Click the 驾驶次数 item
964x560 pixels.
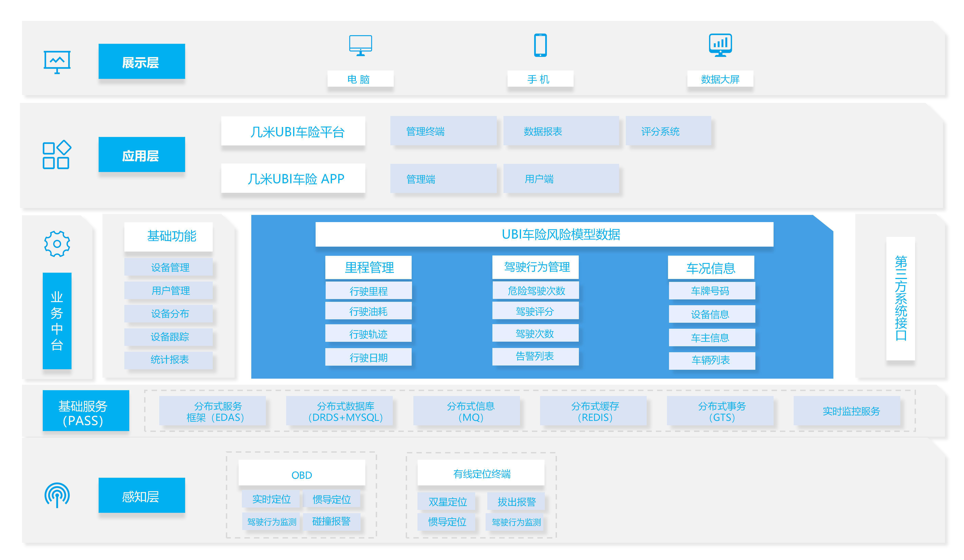click(535, 333)
